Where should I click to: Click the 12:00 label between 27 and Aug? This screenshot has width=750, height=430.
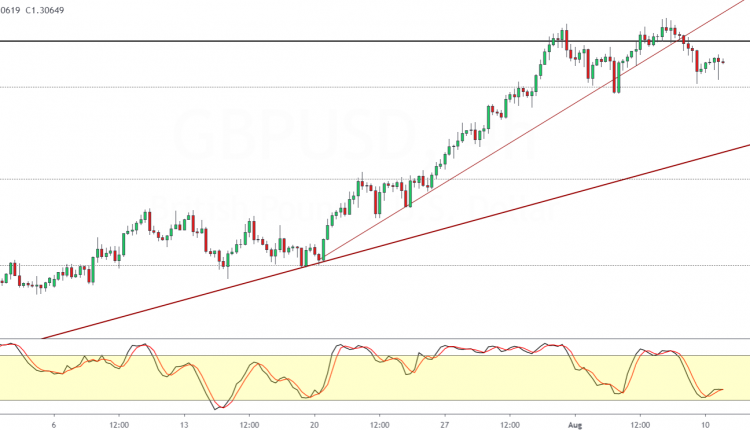click(510, 425)
